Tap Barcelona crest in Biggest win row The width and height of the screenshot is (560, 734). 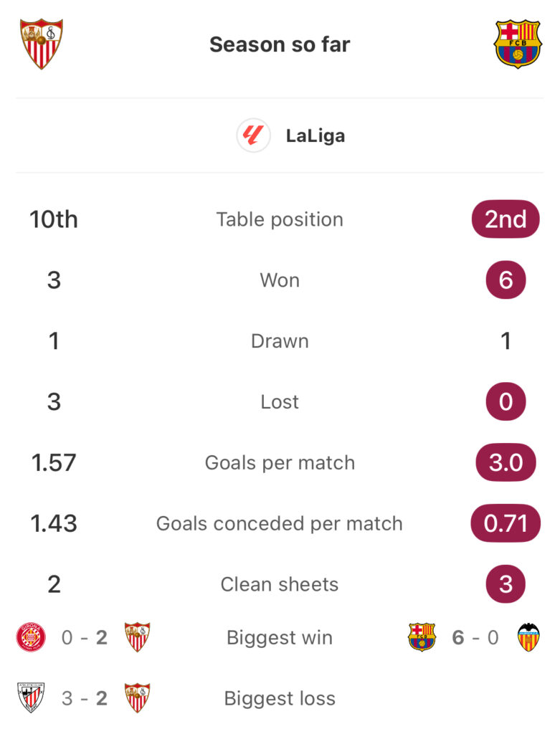[422, 637]
